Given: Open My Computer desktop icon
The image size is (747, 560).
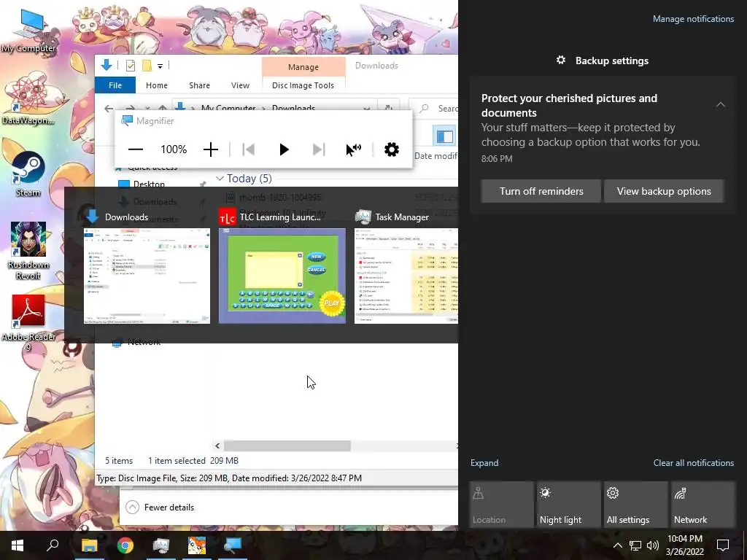Looking at the screenshot, I should pos(28,31).
